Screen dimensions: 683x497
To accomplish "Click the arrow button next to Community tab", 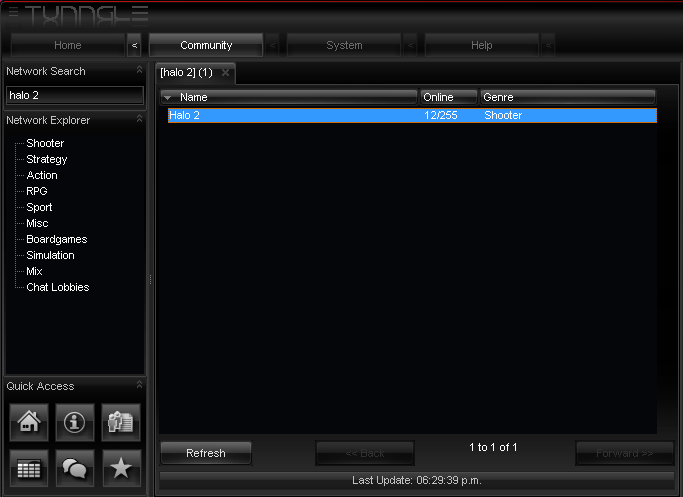I will tap(272, 45).
